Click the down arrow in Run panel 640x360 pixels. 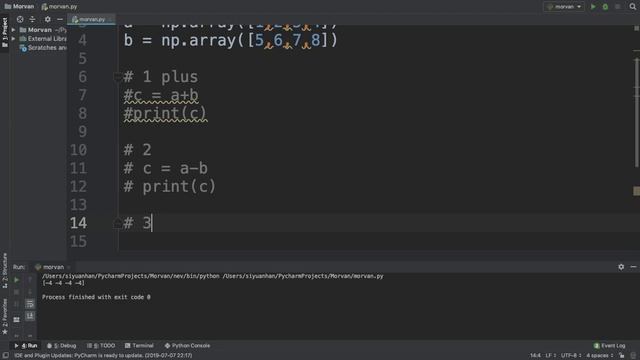coord(30,292)
